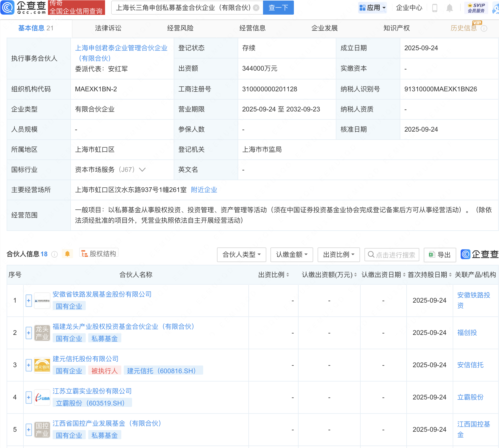Click 附近企业 link
This screenshot has width=499, height=448.
click(204, 190)
